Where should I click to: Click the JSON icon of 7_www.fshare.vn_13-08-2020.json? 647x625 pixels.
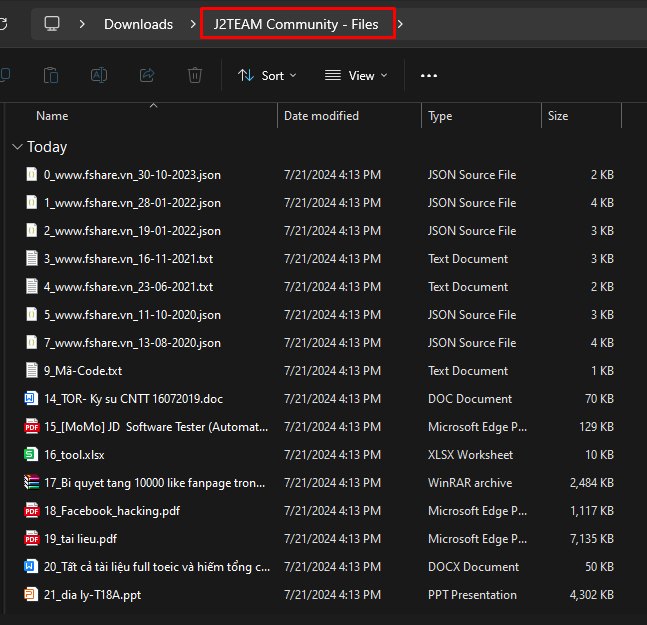point(32,342)
